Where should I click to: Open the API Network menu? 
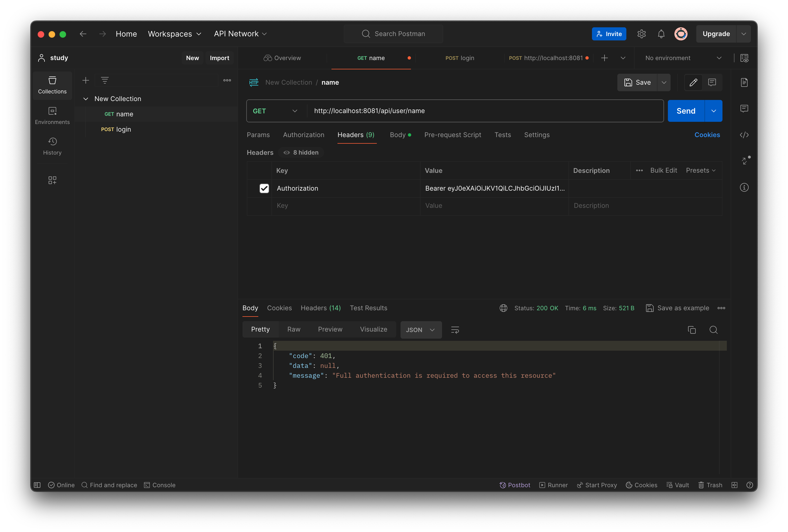(x=240, y=34)
